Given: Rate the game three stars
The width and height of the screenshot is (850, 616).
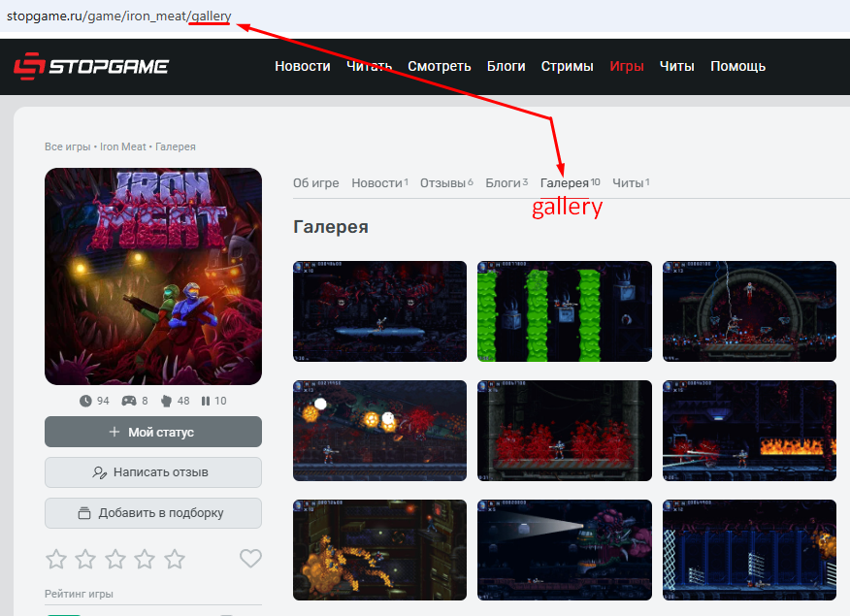Looking at the screenshot, I should (x=115, y=559).
